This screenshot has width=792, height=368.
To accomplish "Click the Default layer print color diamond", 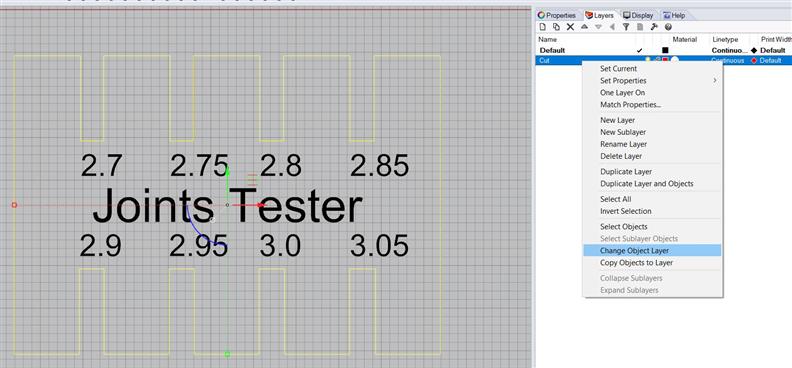I will pos(754,50).
